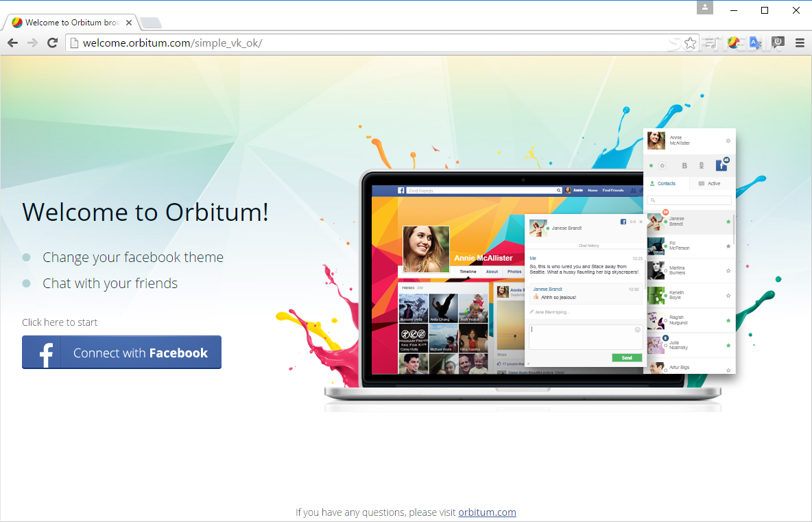Focus the address bar with welcome.orbitum.com

(x=381, y=43)
